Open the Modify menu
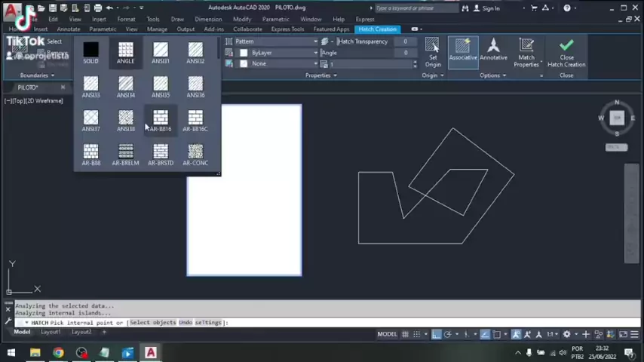 point(242,19)
